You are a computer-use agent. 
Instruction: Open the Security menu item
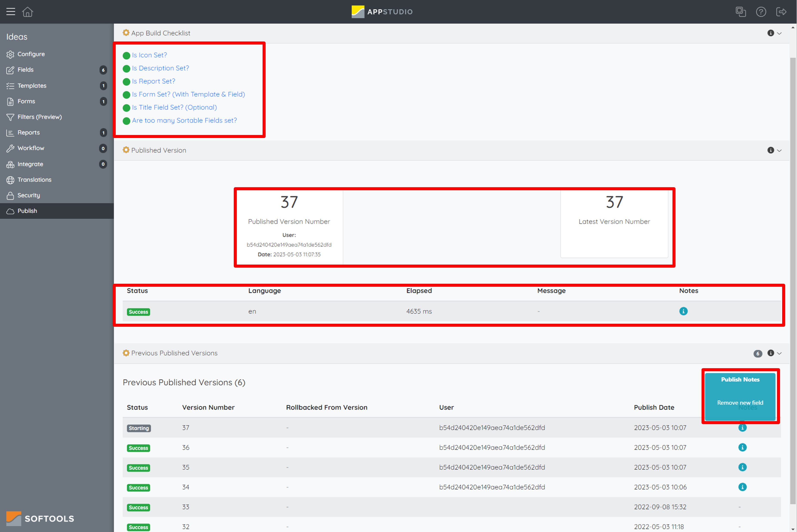pyautogui.click(x=57, y=195)
